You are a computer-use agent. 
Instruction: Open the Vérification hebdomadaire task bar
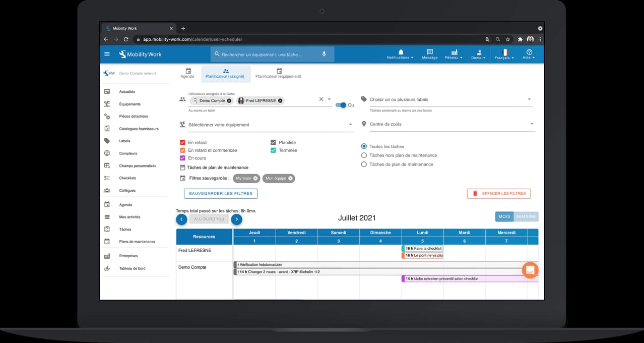pos(386,265)
